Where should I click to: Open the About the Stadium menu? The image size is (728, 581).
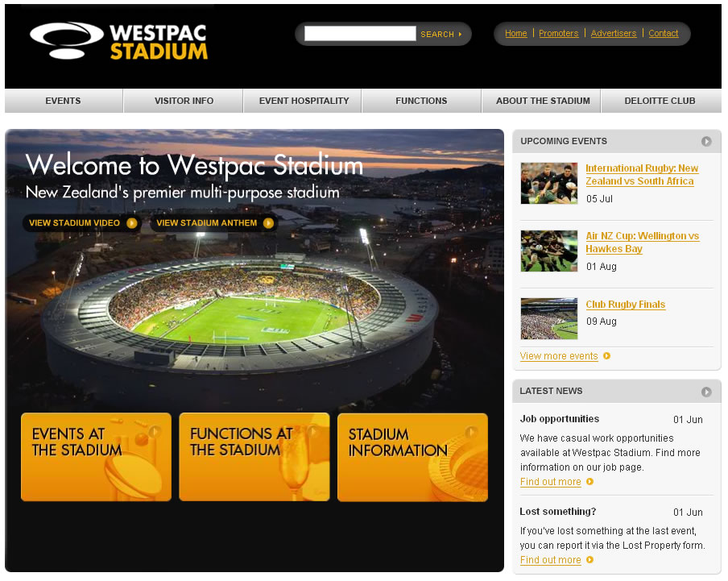point(542,101)
